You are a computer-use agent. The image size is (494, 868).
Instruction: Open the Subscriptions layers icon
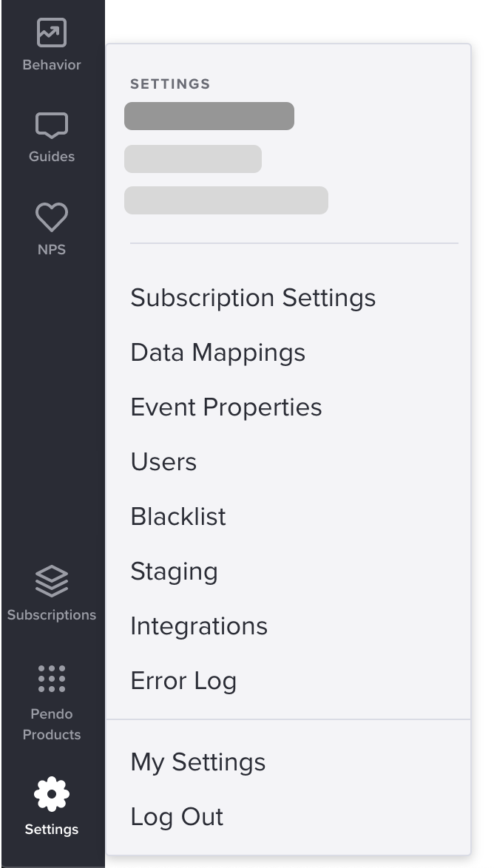tap(52, 581)
